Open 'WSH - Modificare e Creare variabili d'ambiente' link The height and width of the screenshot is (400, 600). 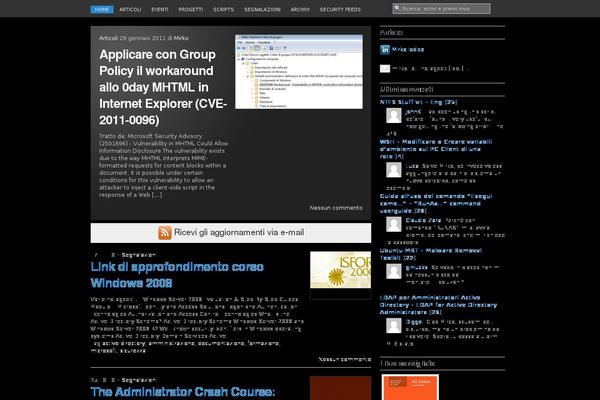pos(436,149)
